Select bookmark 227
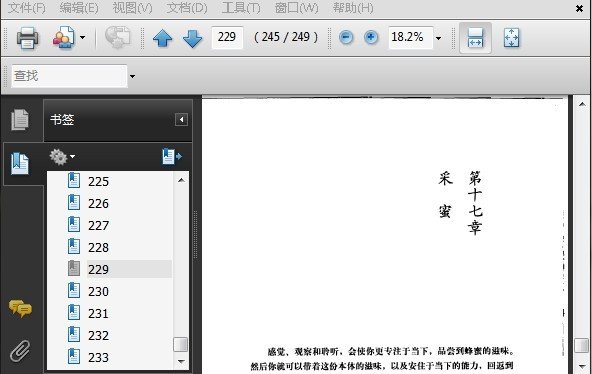This screenshot has height=374, width=592. 99,226
